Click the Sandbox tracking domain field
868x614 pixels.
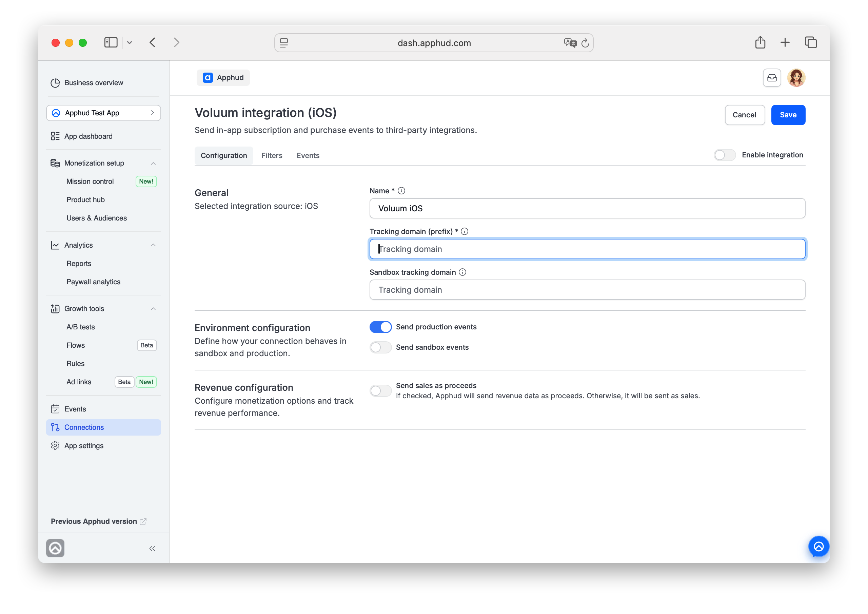tap(587, 290)
